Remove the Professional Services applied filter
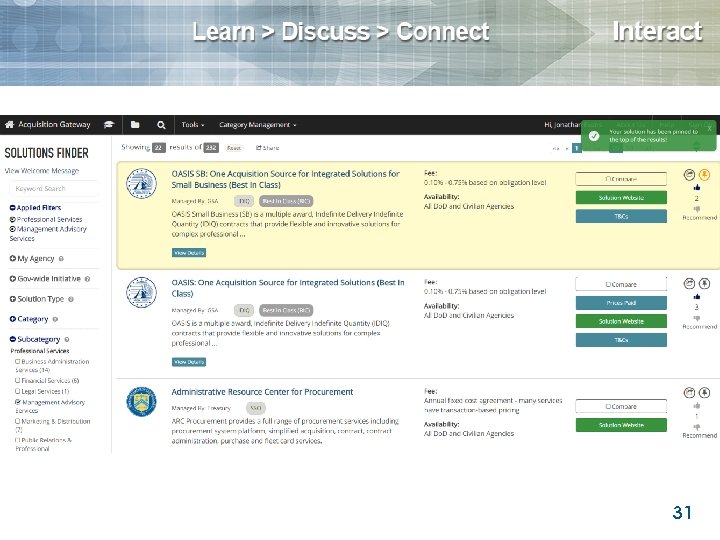 pyautogui.click(x=12, y=219)
